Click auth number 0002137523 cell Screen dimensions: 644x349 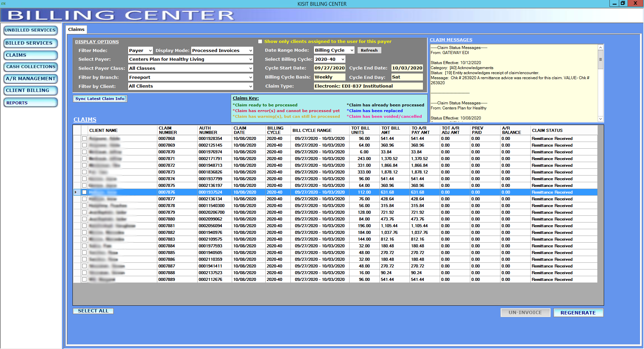pos(215,273)
